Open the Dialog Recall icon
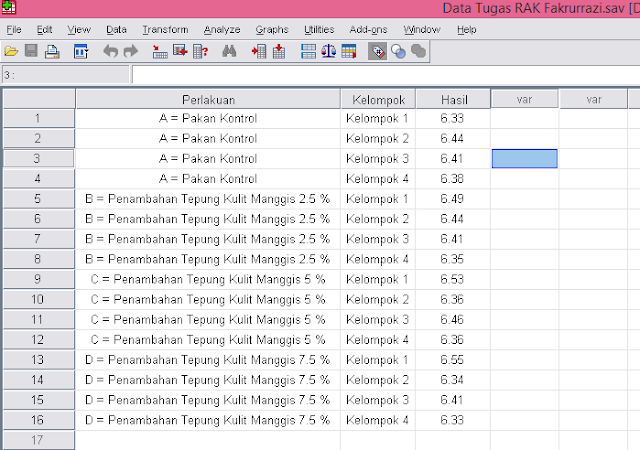This screenshot has height=450, width=640. (x=81, y=51)
